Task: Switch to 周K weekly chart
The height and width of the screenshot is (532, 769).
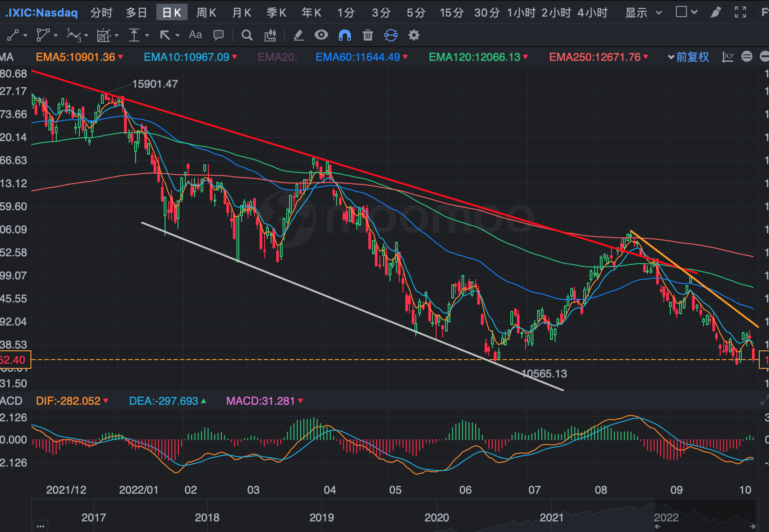Action: tap(207, 12)
